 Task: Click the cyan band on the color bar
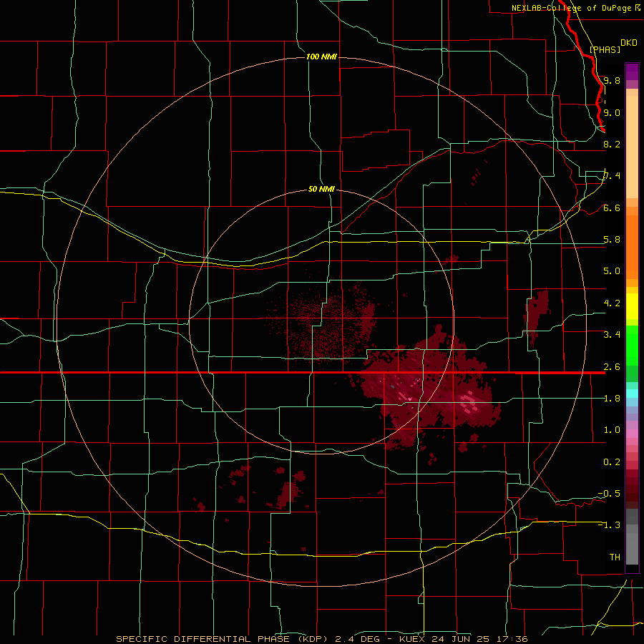[x=632, y=393]
